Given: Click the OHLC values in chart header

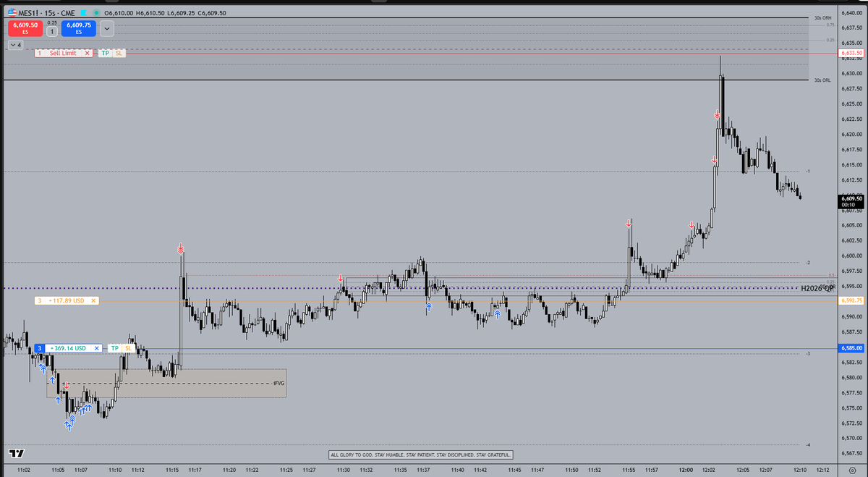Looking at the screenshot, I should click(x=165, y=13).
